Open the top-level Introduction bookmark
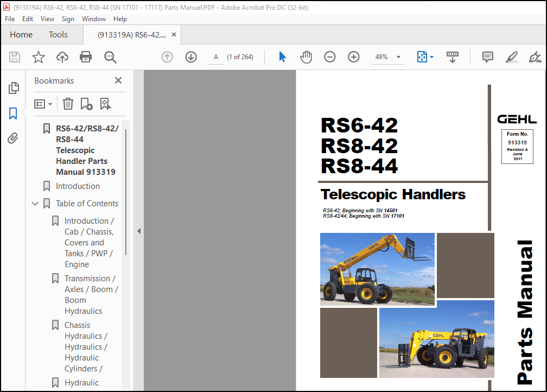The height and width of the screenshot is (392, 547). tap(78, 186)
